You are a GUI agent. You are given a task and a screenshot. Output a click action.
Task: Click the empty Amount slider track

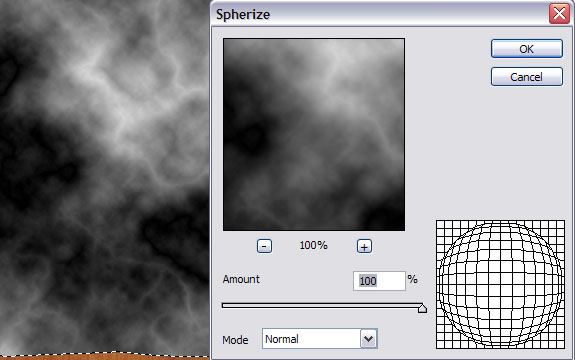tap(320, 305)
